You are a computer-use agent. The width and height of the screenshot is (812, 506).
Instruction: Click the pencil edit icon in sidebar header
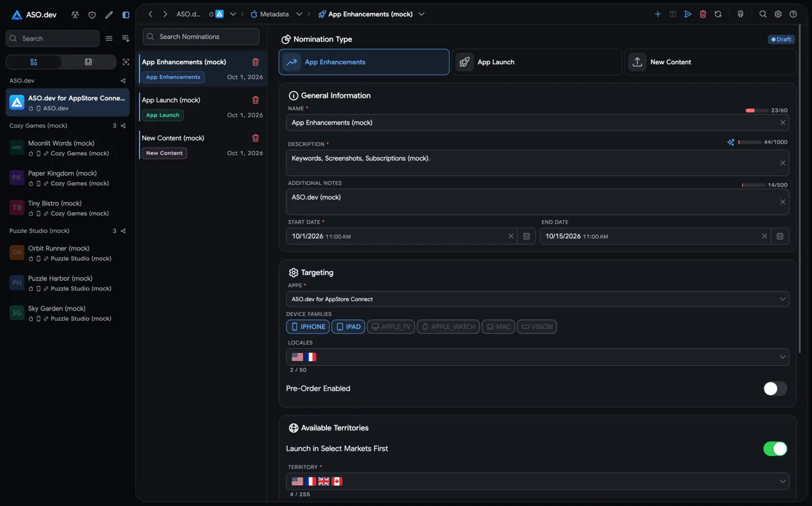pos(109,15)
